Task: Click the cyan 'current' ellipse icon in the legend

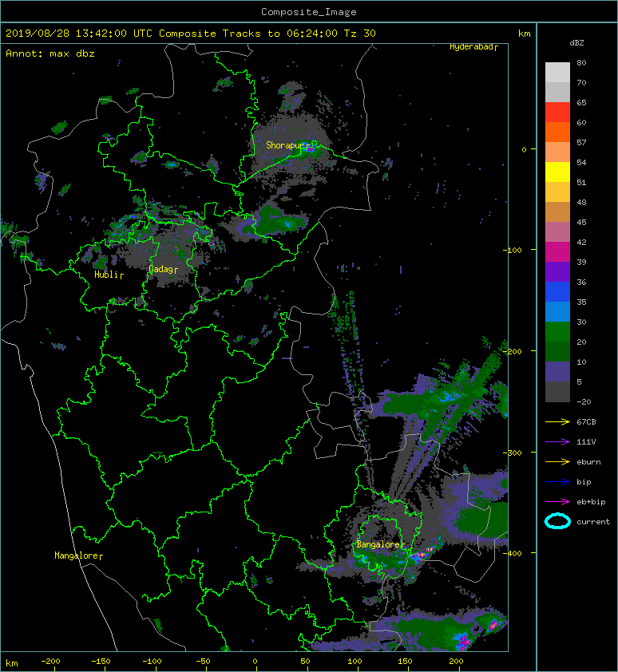Action: tap(557, 521)
